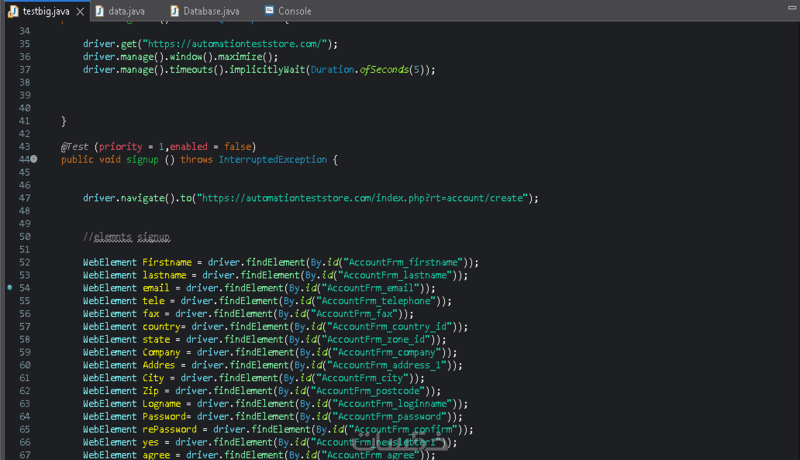
Task: Click the marker beside line 54
Action: point(10,288)
